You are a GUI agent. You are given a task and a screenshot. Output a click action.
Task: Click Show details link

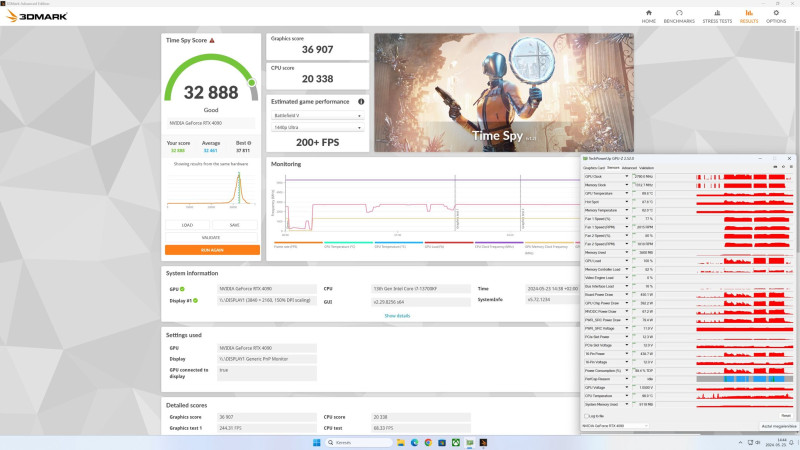coord(397,316)
